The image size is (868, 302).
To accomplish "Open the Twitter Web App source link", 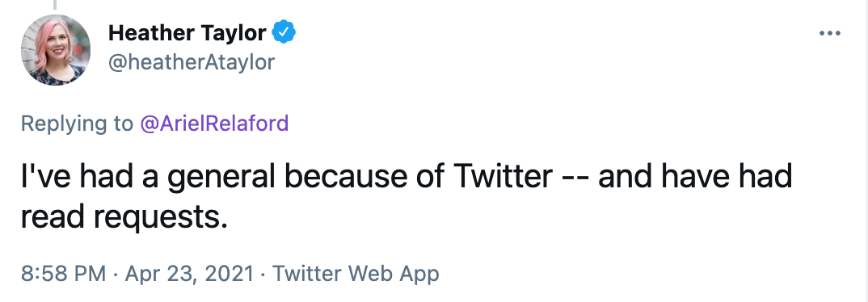I will (x=356, y=274).
